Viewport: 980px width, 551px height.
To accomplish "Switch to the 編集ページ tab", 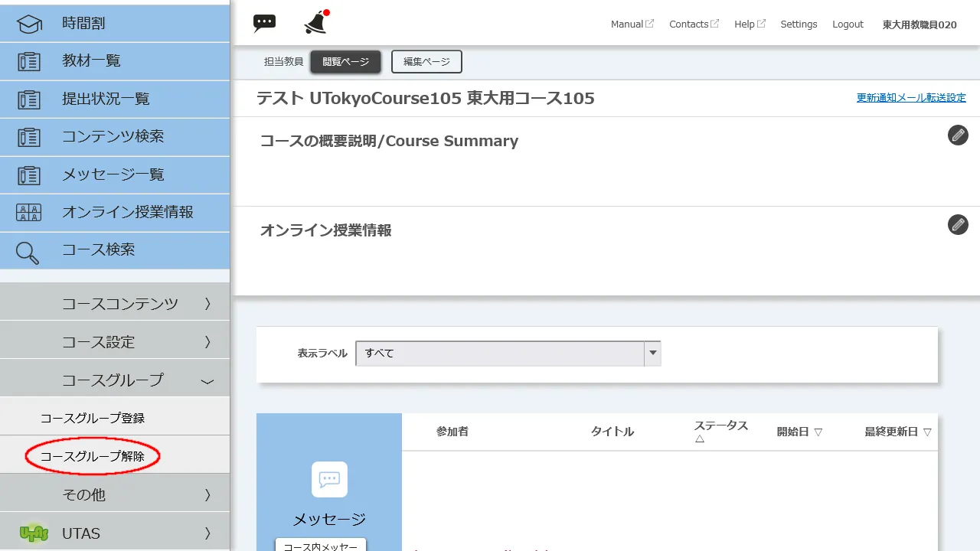I will [426, 61].
